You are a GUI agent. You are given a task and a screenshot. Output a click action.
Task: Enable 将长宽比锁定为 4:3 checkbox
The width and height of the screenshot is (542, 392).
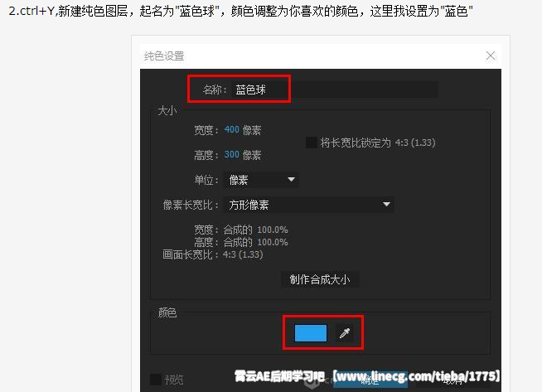pyautogui.click(x=312, y=143)
